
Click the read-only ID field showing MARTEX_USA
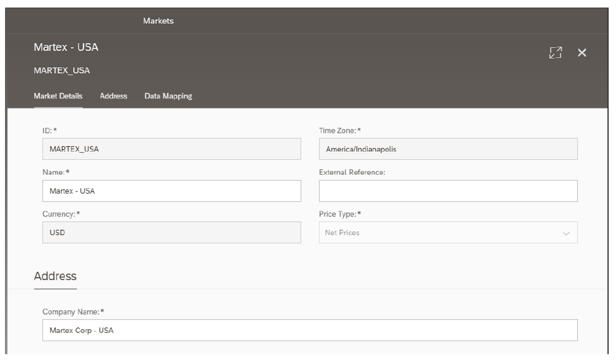point(171,149)
